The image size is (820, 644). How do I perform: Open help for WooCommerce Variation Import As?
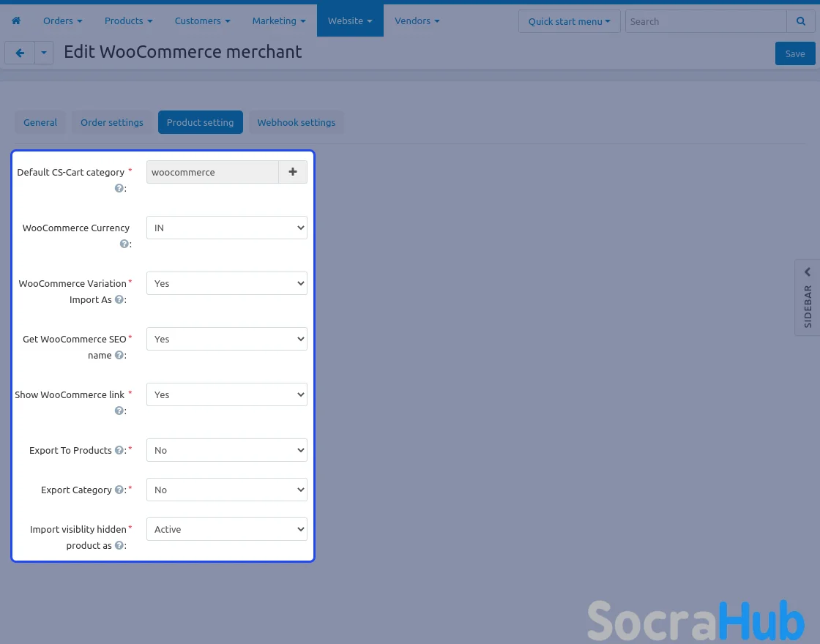119,299
